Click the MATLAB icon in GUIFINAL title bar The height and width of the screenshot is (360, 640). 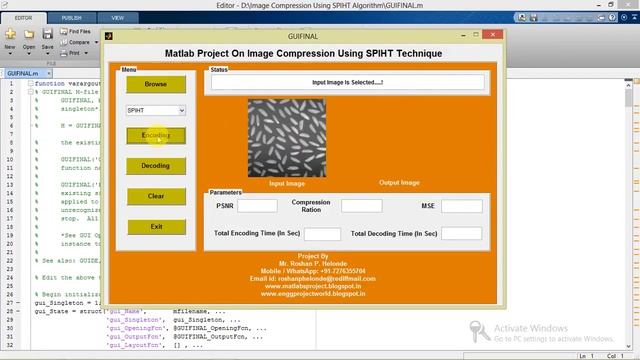coord(109,36)
